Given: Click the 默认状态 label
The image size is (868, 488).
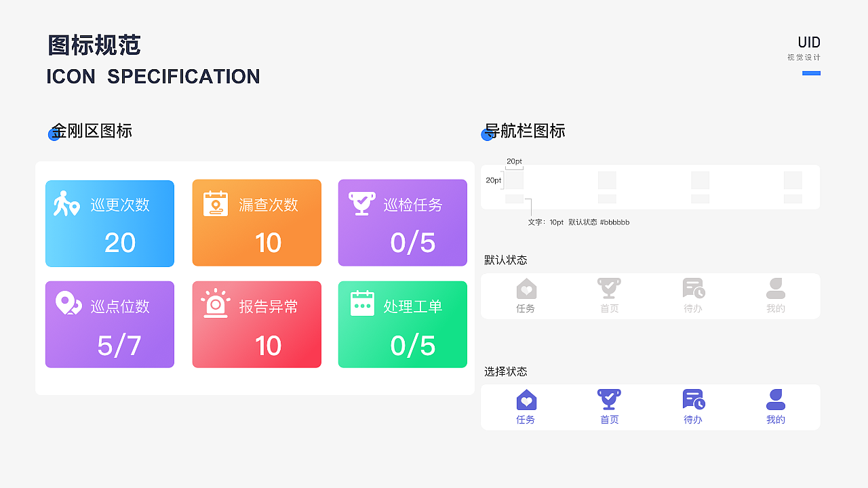Looking at the screenshot, I should coord(506,260).
